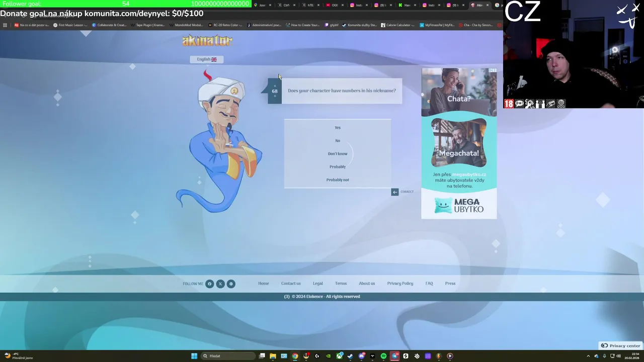Open the Collaborate & Create bookmark
Image resolution: width=644 pixels, height=362 pixels.
[109, 25]
